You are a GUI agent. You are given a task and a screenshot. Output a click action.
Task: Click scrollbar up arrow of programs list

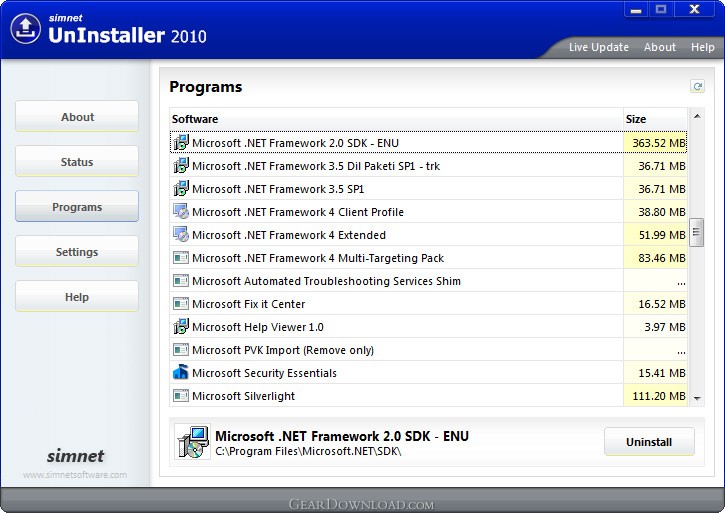coord(697,117)
